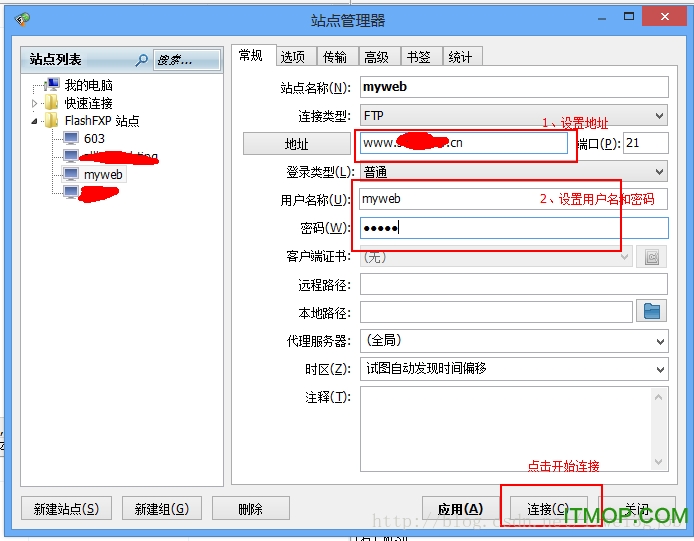Click the 用户名称 field with myweb
The image size is (694, 541).
click(x=513, y=199)
